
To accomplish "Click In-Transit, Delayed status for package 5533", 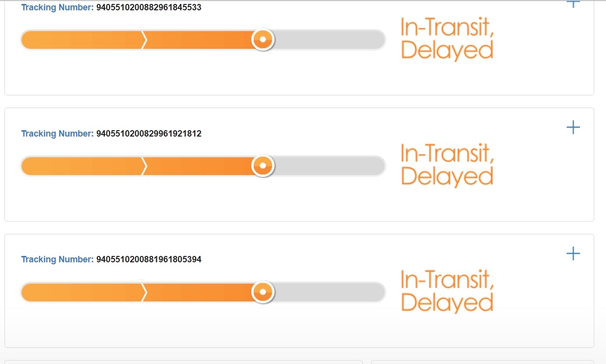I will pyautogui.click(x=447, y=39).
